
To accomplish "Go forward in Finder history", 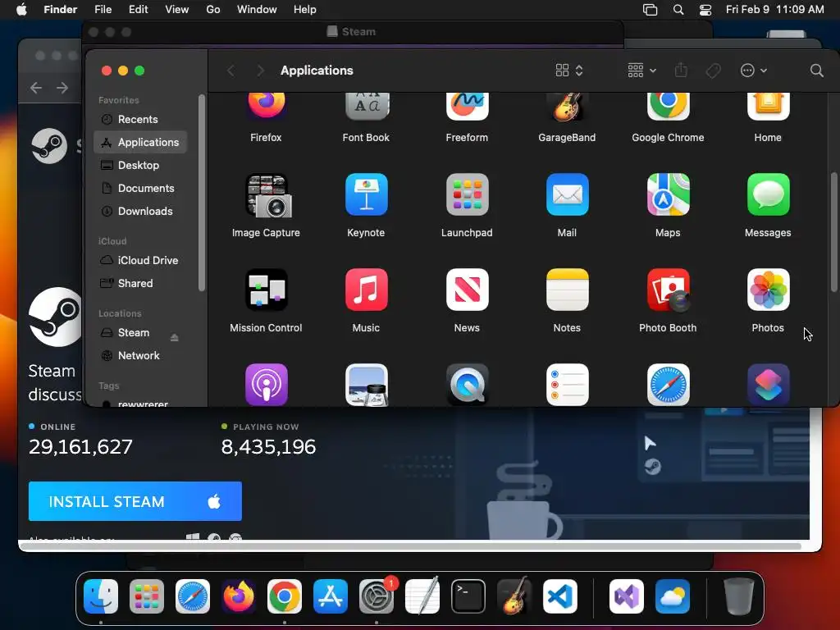I will [x=260, y=71].
